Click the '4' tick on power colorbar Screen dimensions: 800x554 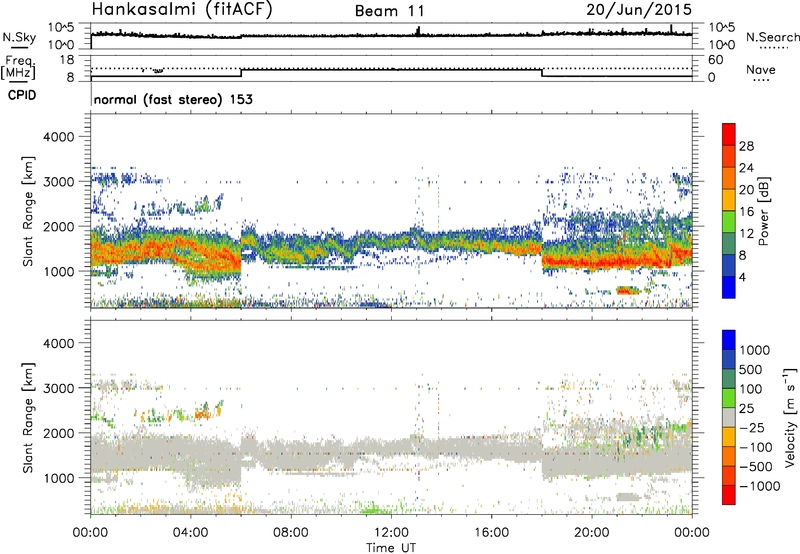tap(743, 277)
